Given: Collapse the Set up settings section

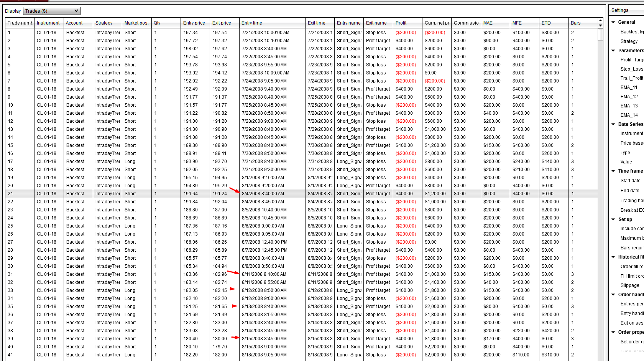Looking at the screenshot, I should 613,219.
